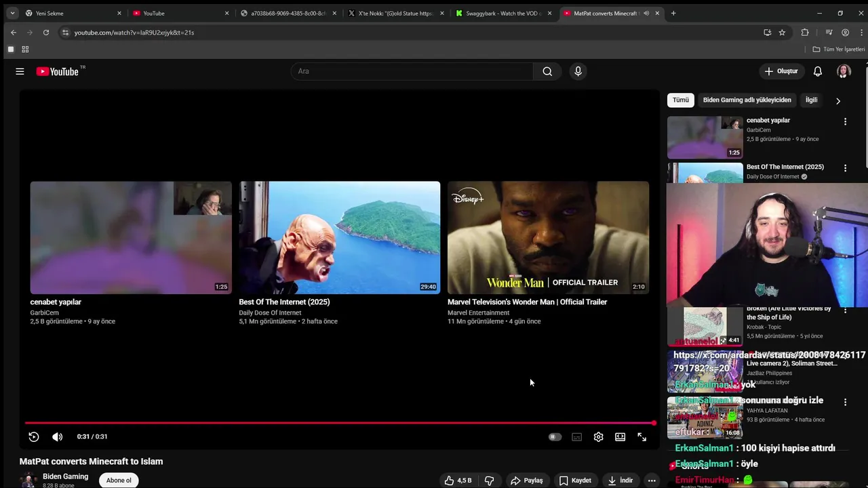
Task: Open the Krobak Broken sidebar thumbnail
Action: (x=705, y=326)
